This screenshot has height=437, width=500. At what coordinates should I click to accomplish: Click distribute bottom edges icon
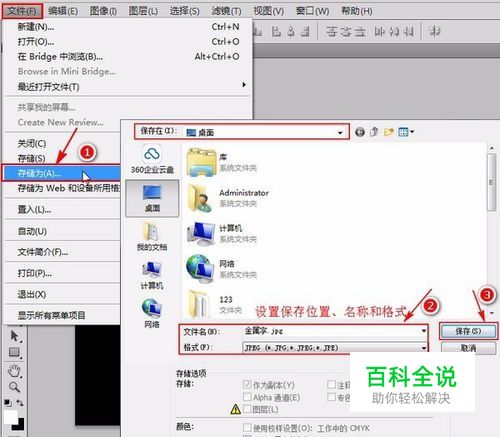point(360,32)
